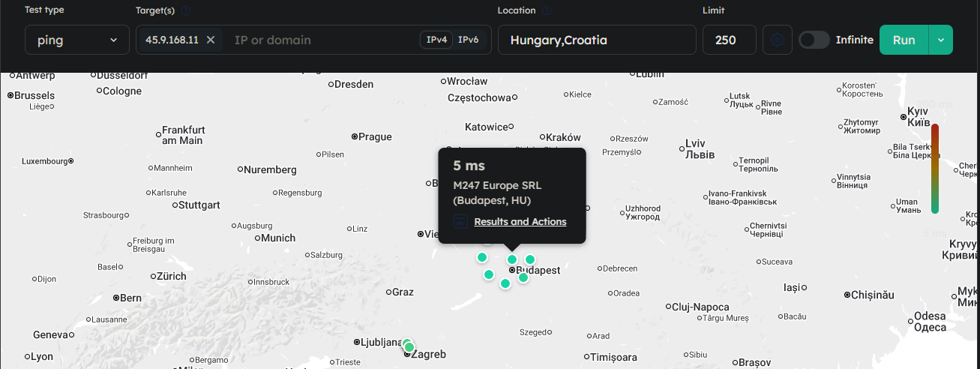
Task: Click the IP or domain input field
Action: pyautogui.click(x=319, y=40)
